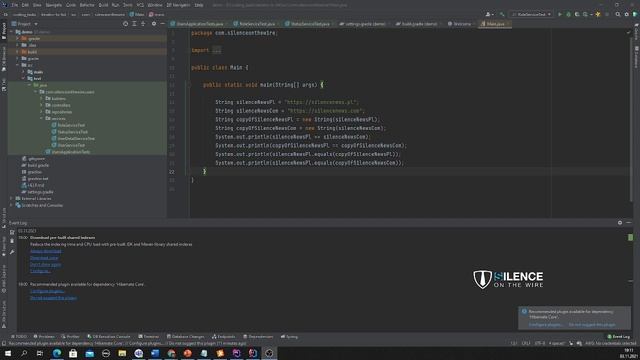The height and width of the screenshot is (360, 640).
Task: Switch to the Main.java editor tab
Action: point(495,24)
